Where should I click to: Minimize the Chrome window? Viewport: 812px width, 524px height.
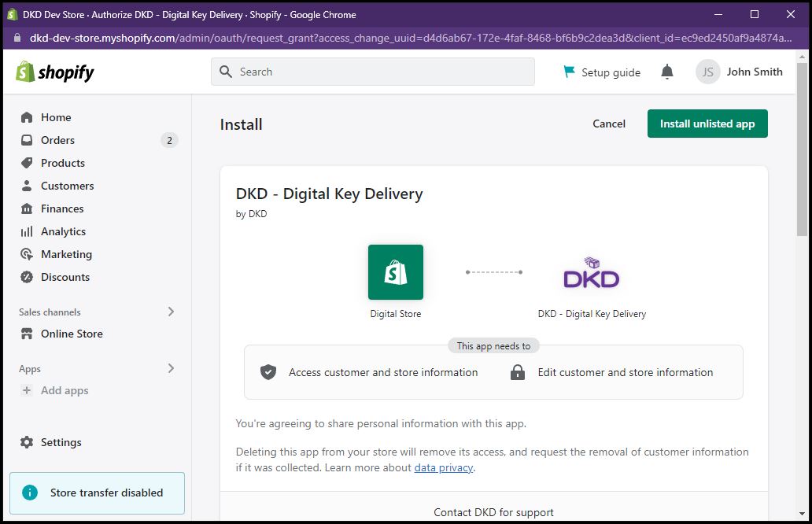pyautogui.click(x=718, y=14)
